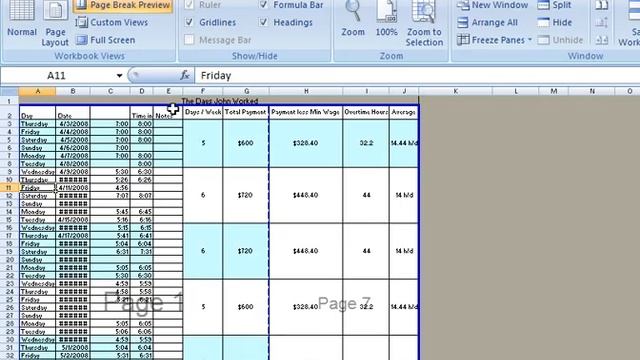The height and width of the screenshot is (360, 640).
Task: Toggle the Ruler checkbox
Action: [x=189, y=5]
